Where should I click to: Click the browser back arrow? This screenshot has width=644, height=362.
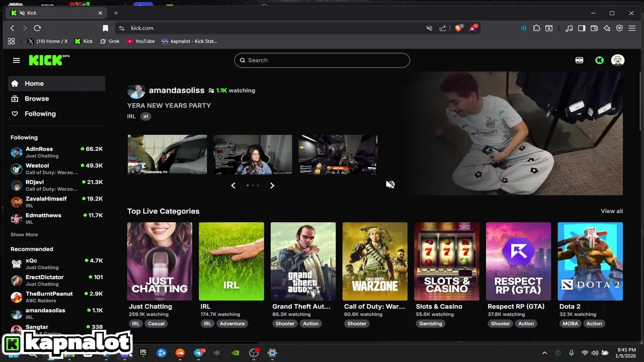click(x=13, y=28)
